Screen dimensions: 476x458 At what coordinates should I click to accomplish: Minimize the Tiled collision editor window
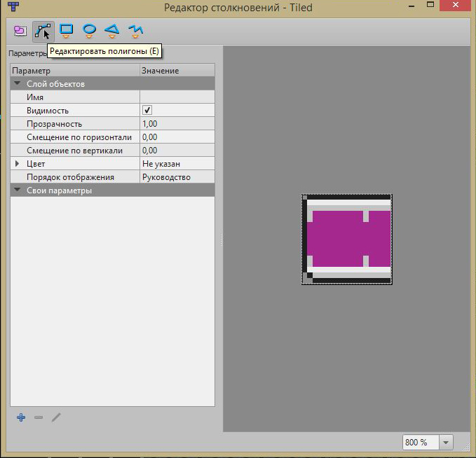pyautogui.click(x=412, y=5)
